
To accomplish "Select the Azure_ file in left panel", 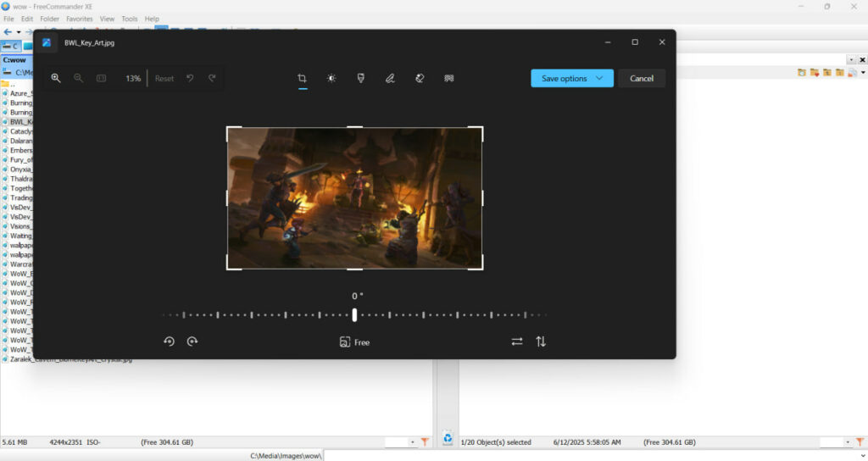I will (x=17, y=93).
